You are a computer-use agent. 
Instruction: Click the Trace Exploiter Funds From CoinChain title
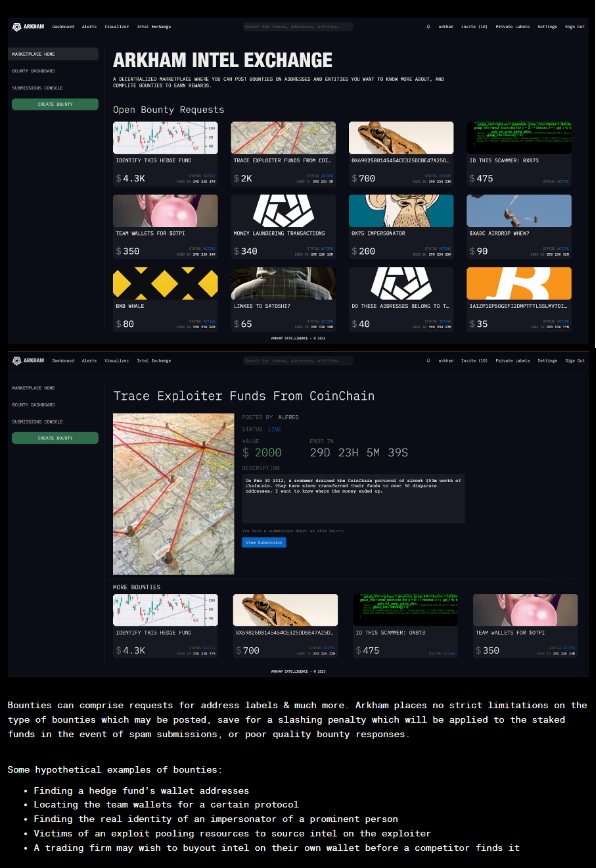[244, 396]
